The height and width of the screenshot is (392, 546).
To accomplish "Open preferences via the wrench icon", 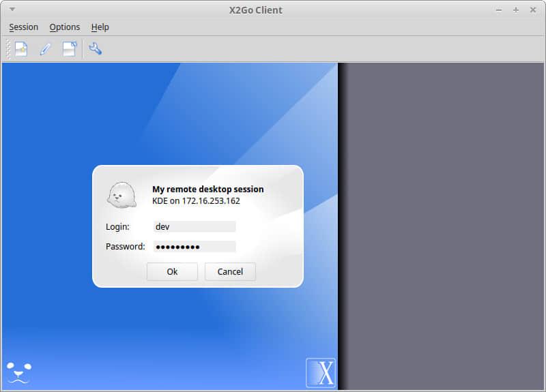I will (x=96, y=49).
